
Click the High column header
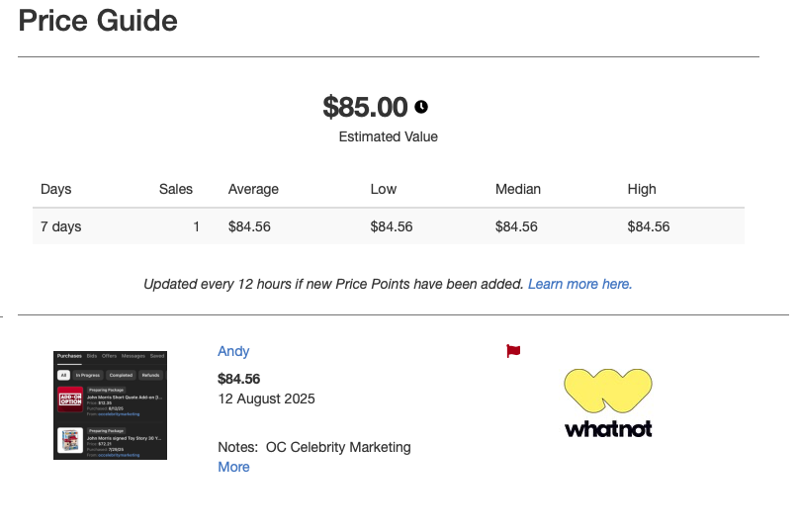642,189
